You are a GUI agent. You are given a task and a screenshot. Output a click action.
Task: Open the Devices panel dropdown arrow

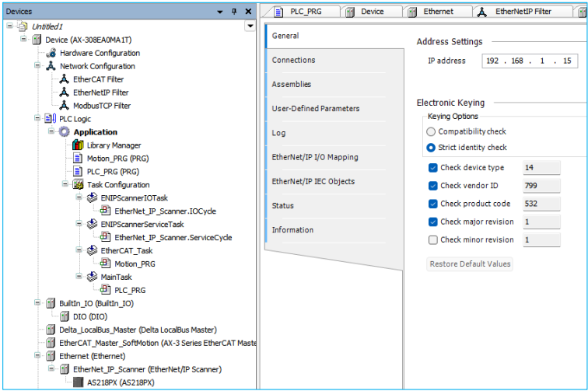point(250,26)
